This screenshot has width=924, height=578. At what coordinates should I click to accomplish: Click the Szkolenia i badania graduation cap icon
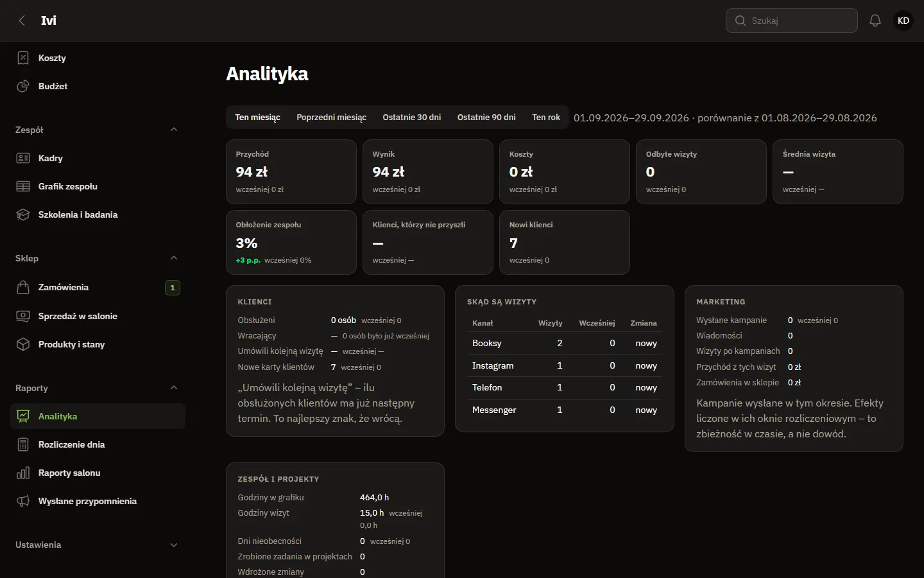[23, 215]
